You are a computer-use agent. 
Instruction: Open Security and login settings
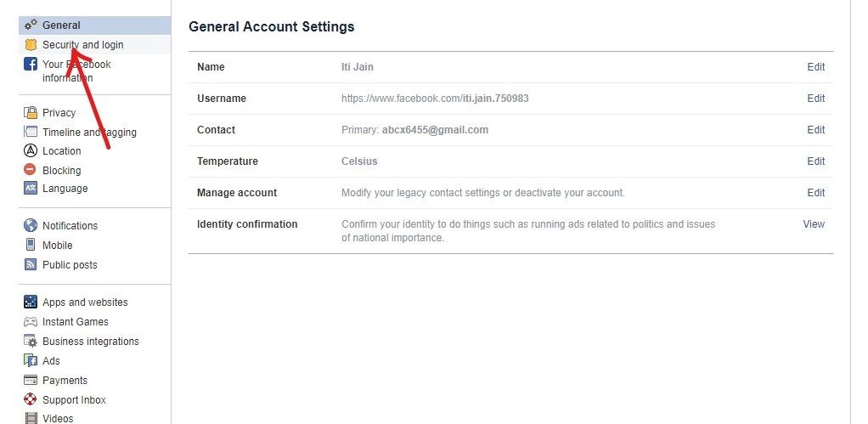[x=94, y=45]
